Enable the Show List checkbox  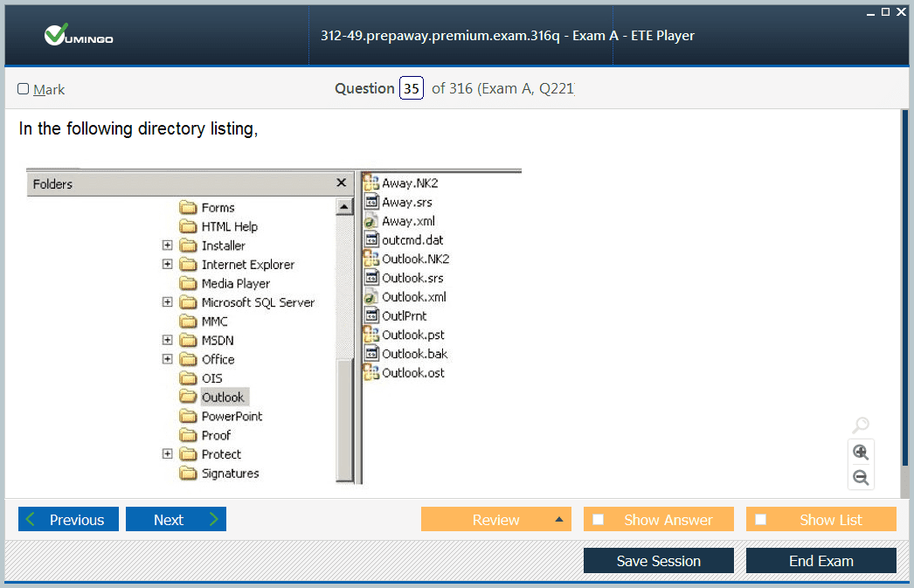tap(761, 519)
